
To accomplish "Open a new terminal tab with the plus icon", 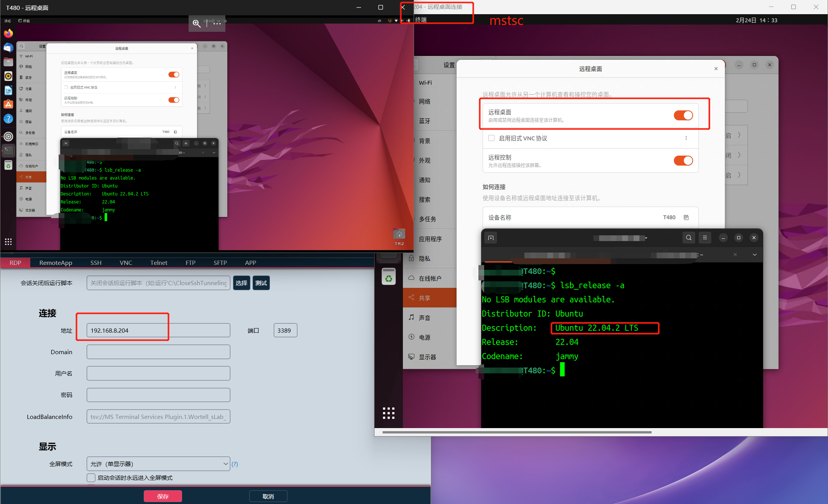I will [x=491, y=238].
